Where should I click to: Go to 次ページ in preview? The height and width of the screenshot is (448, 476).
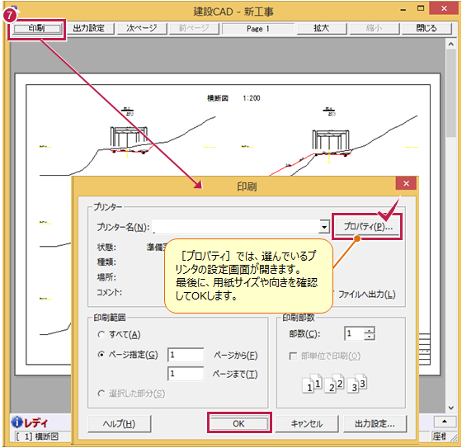(142, 29)
